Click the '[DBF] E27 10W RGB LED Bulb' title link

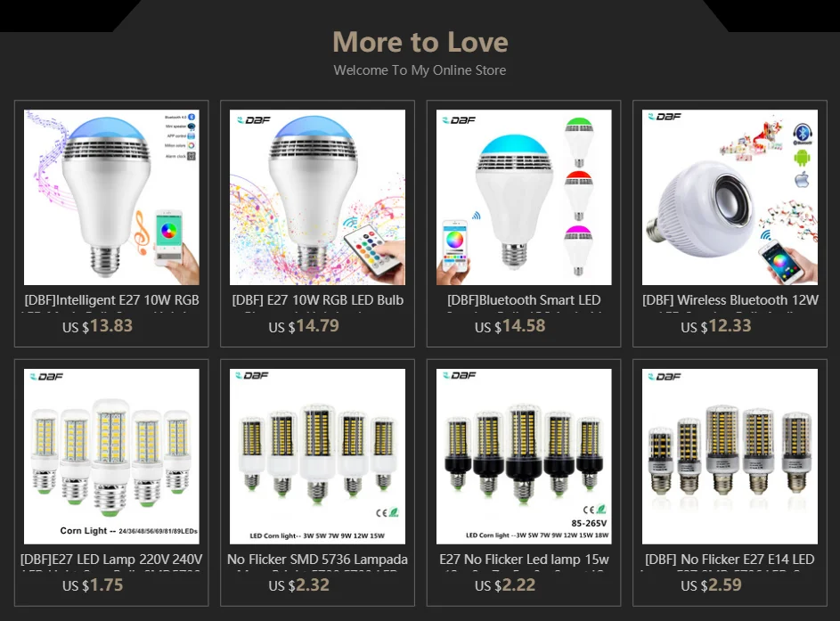[317, 300]
